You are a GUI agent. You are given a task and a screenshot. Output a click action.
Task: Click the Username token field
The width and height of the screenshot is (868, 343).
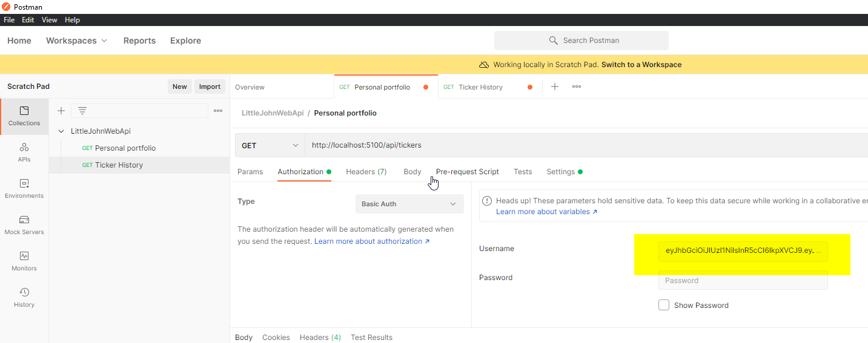pyautogui.click(x=743, y=251)
